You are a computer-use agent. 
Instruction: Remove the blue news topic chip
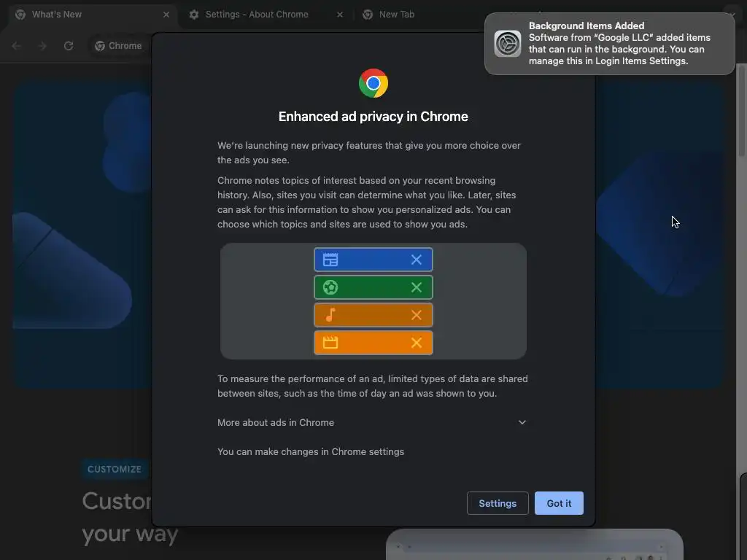tap(417, 260)
